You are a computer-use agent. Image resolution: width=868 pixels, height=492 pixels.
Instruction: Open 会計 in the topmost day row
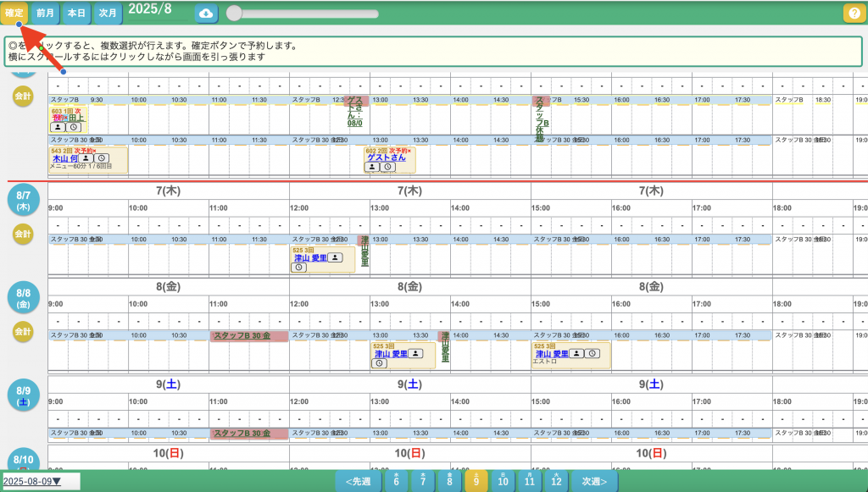(23, 97)
